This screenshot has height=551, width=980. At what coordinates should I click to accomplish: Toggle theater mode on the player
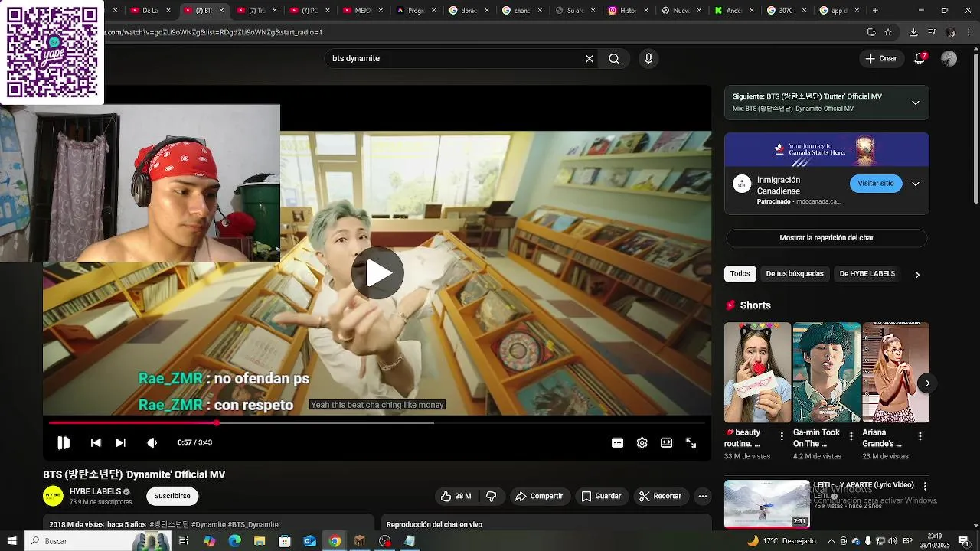(667, 443)
